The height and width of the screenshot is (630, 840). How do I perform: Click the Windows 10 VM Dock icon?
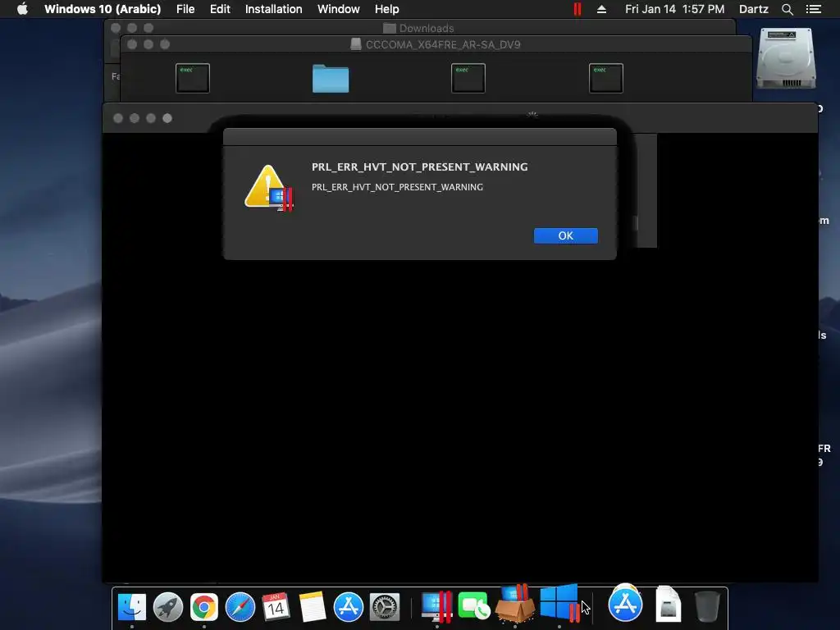pos(559,603)
